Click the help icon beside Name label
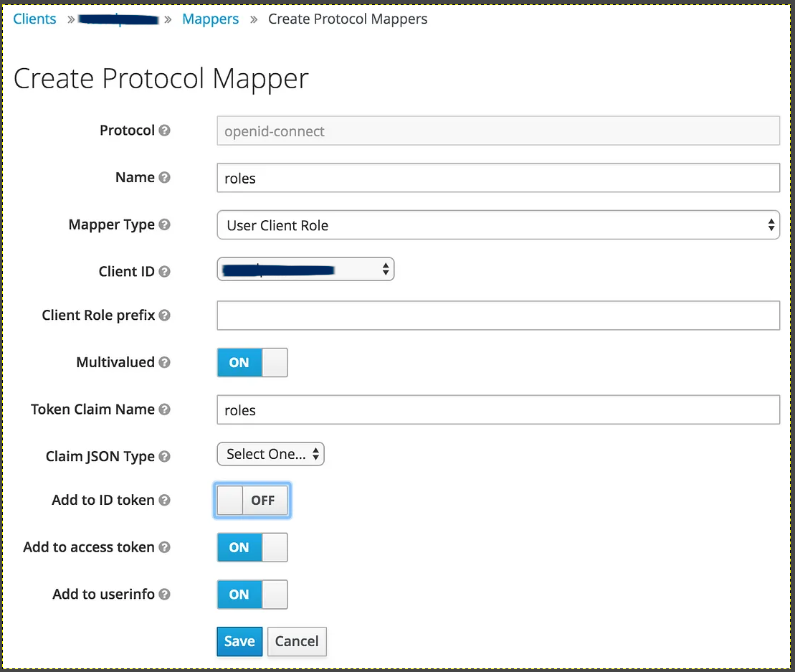The width and height of the screenshot is (795, 672). pos(165,177)
